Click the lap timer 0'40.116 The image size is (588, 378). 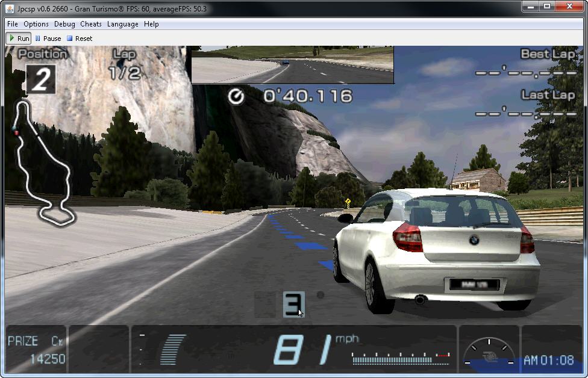coord(308,96)
